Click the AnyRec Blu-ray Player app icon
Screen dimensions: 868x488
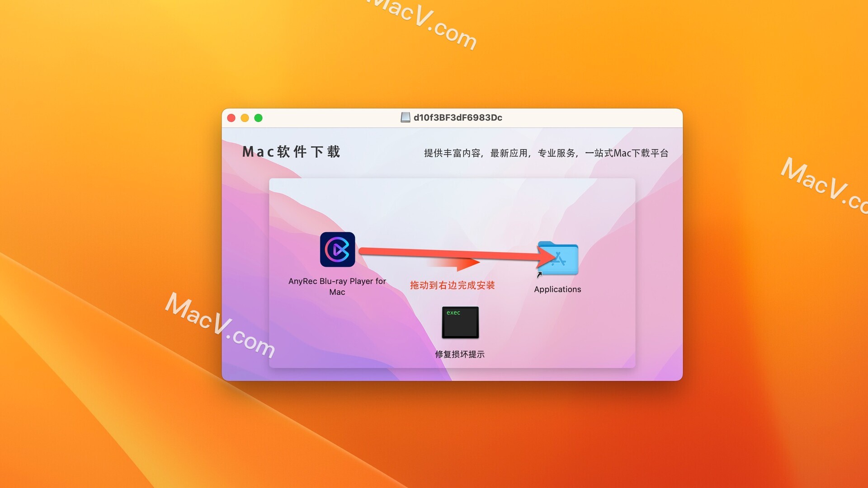coord(336,251)
